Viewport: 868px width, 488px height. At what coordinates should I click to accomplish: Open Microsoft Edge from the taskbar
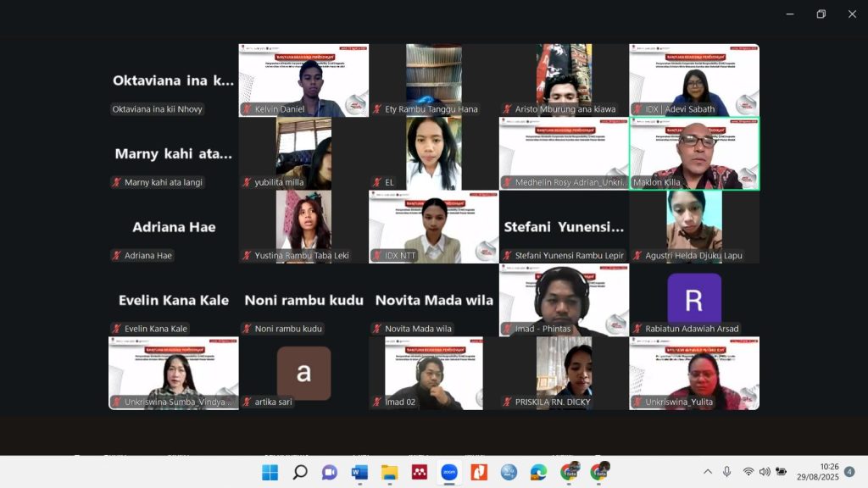tap(538, 472)
